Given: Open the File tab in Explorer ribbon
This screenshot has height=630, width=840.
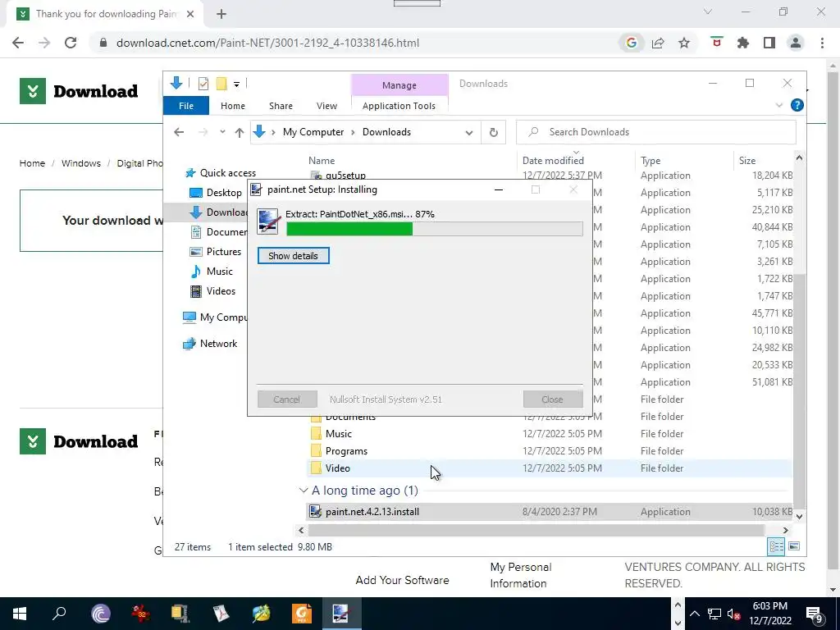Looking at the screenshot, I should click(x=186, y=106).
